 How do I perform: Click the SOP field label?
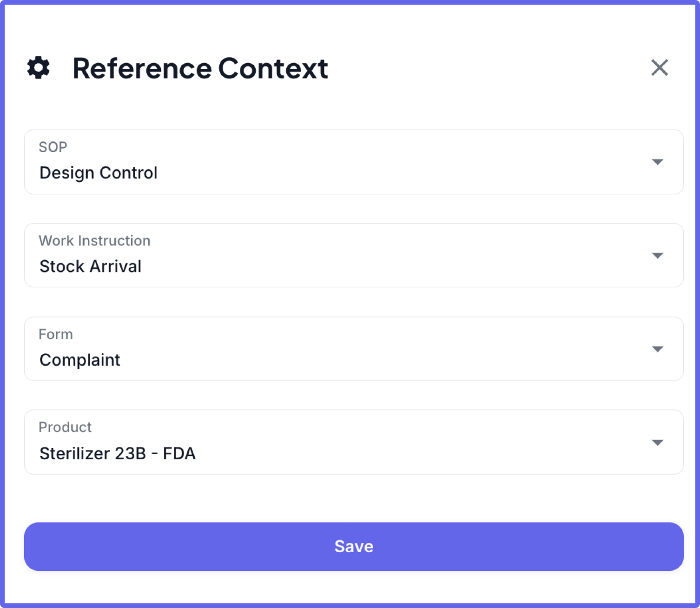click(x=53, y=147)
